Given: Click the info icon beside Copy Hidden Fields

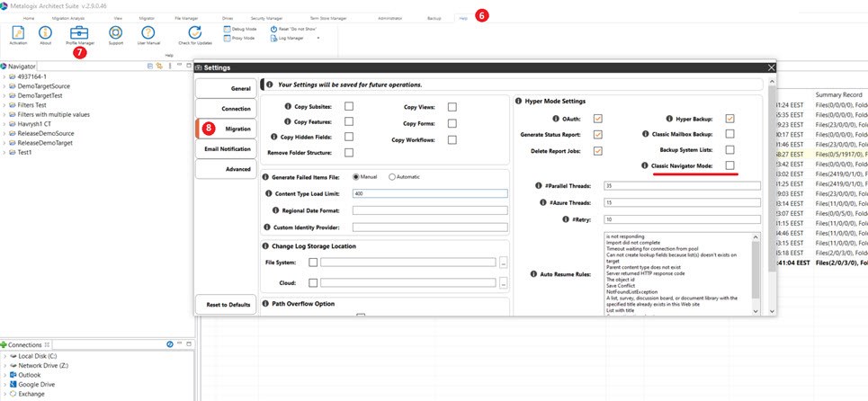Looking at the screenshot, I should pyautogui.click(x=274, y=137).
